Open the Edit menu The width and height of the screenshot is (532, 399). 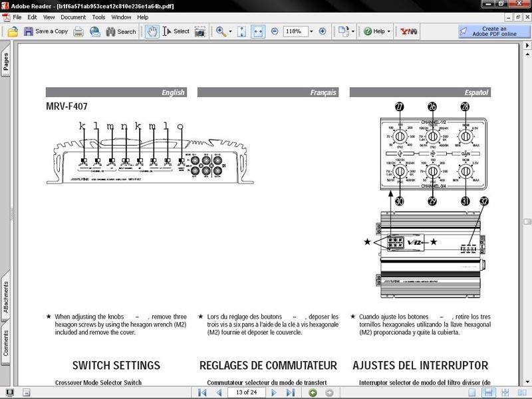(x=32, y=17)
